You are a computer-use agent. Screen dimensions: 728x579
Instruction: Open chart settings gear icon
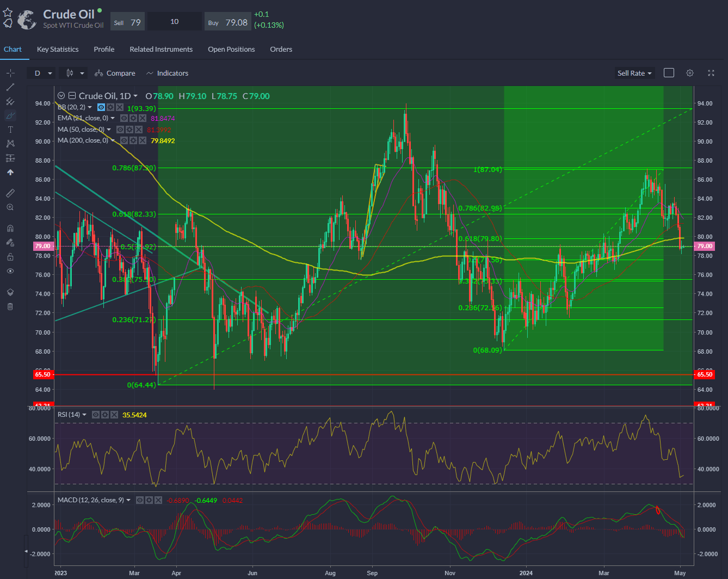[x=690, y=73]
